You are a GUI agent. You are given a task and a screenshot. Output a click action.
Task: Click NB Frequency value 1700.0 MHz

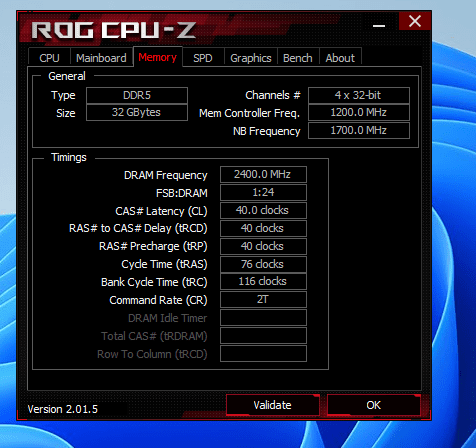[x=359, y=130]
